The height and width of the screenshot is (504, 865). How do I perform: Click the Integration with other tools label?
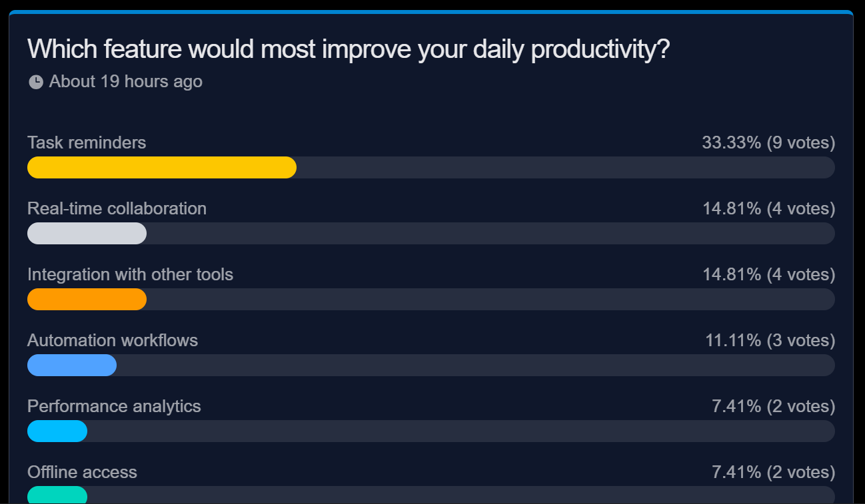[x=130, y=274]
